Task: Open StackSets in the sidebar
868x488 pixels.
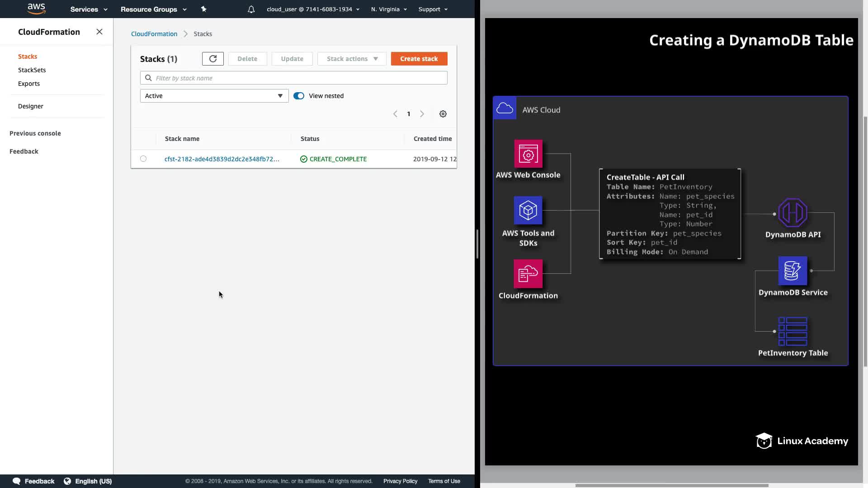Action: click(x=32, y=70)
